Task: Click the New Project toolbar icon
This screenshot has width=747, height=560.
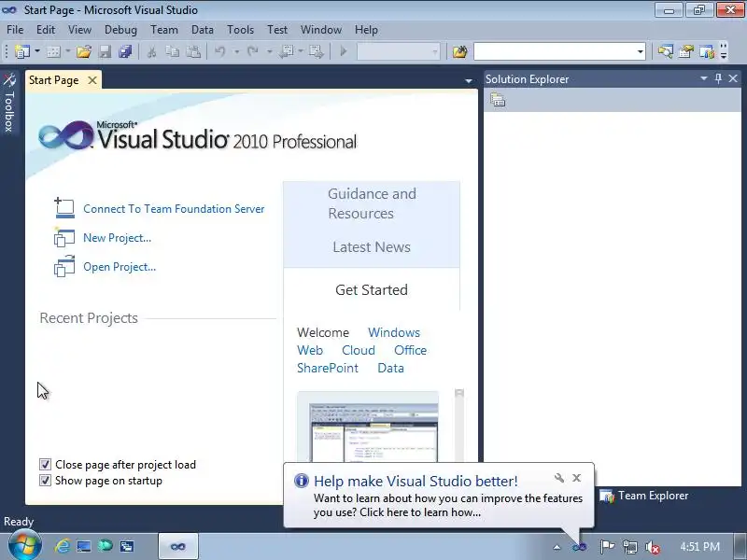Action: [x=21, y=51]
